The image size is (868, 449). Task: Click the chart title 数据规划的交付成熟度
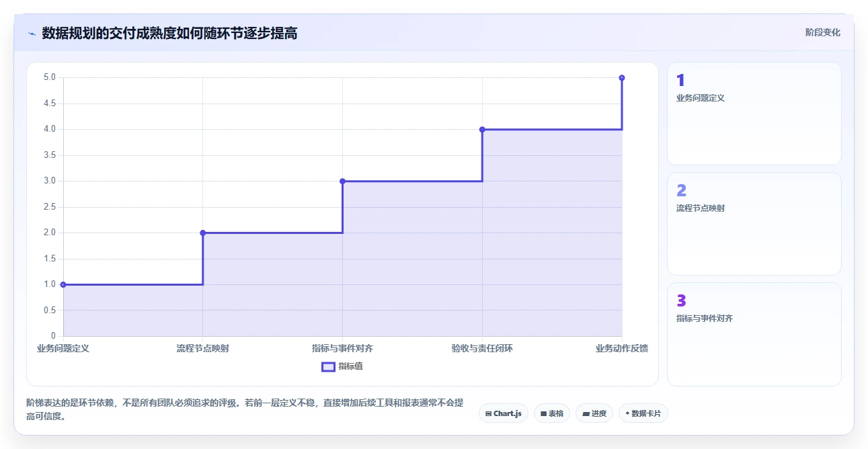(x=169, y=33)
